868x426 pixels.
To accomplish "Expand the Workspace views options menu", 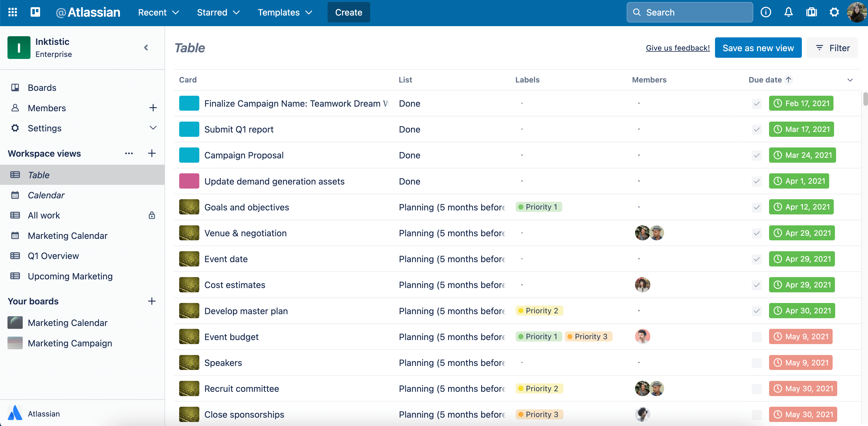I will click(129, 154).
